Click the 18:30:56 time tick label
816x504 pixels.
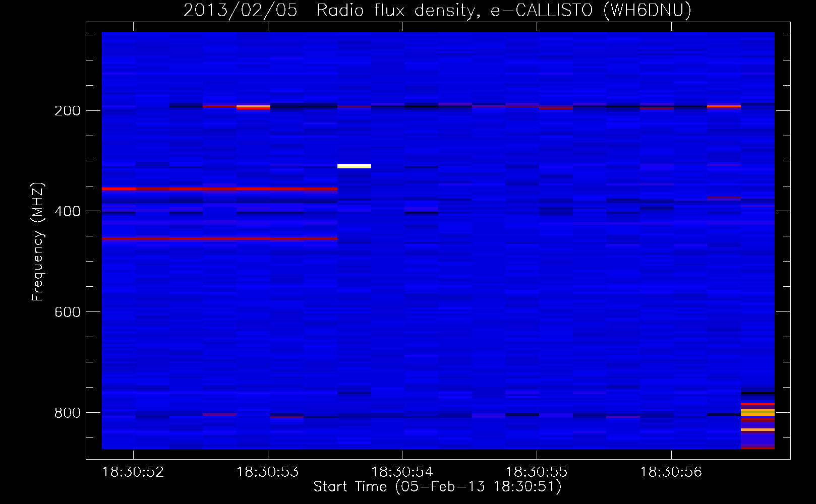point(671,472)
